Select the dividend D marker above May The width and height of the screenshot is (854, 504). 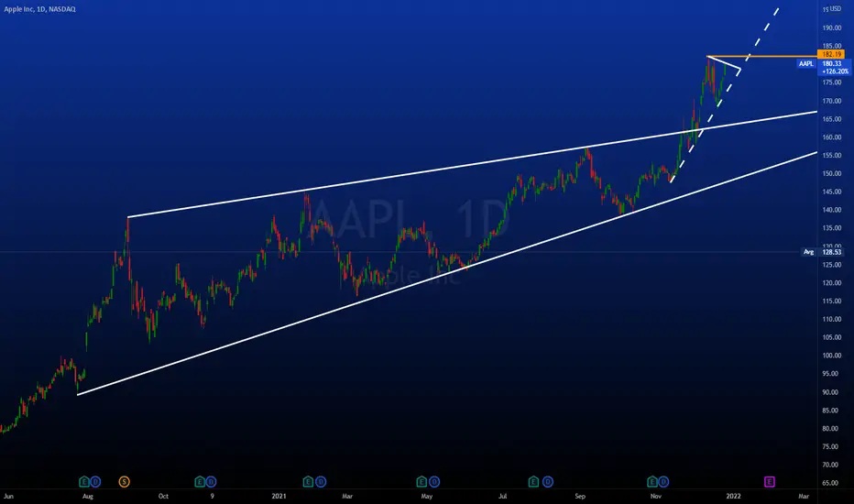click(x=434, y=482)
